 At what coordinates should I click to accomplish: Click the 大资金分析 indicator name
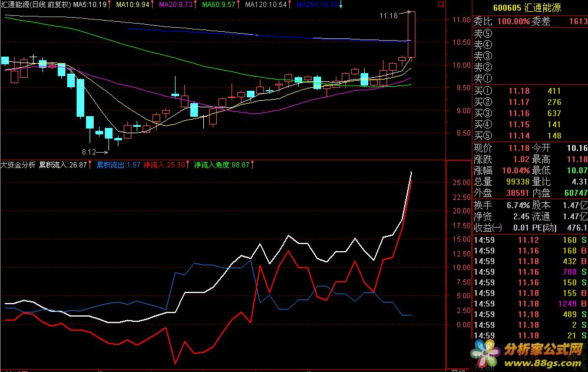[18, 165]
